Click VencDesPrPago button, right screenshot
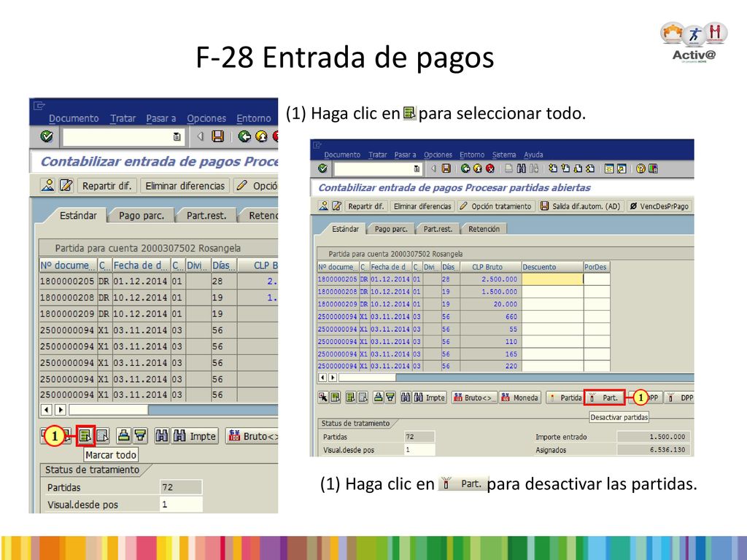This screenshot has width=747, height=560. (659, 206)
